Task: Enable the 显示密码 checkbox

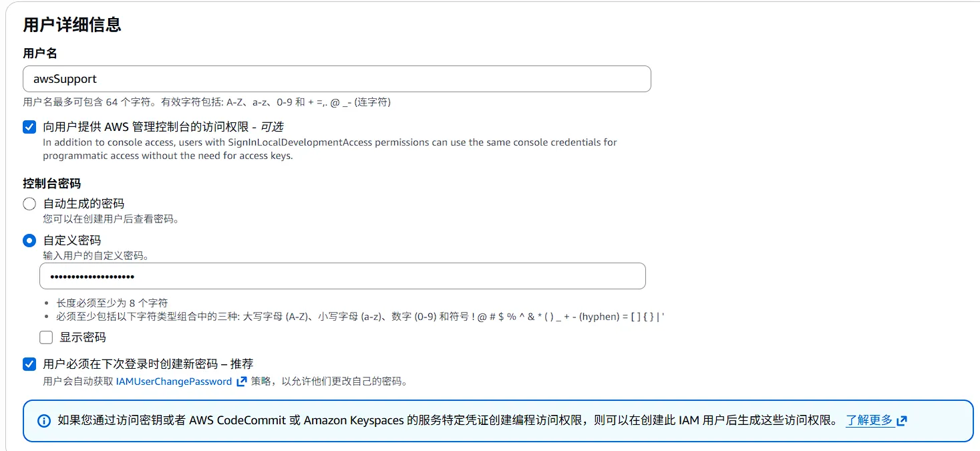Action: [46, 337]
